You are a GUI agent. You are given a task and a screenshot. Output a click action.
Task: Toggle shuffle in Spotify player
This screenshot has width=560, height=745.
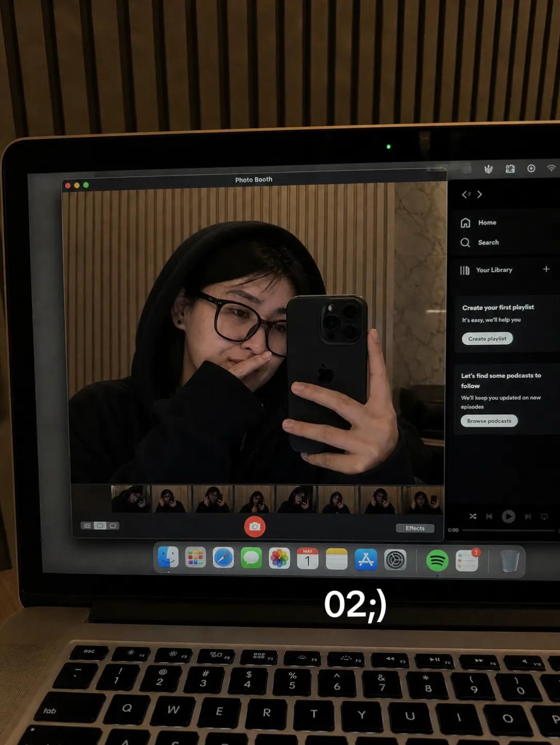pos(473,516)
